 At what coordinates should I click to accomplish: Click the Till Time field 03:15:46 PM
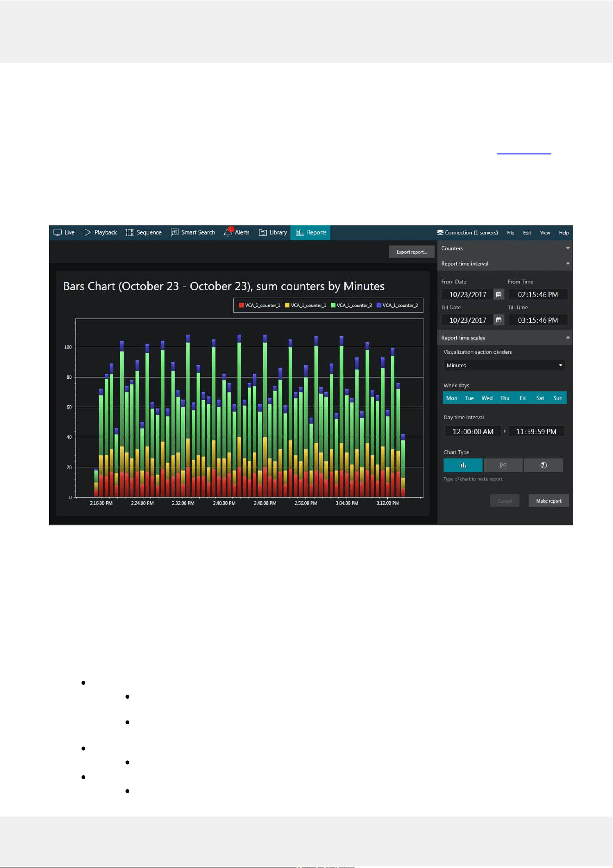click(x=538, y=320)
